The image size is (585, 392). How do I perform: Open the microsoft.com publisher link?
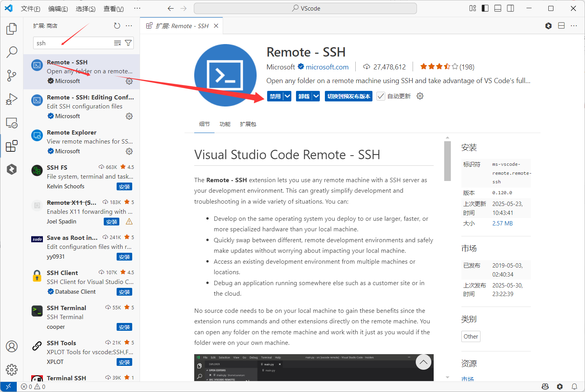pyautogui.click(x=327, y=67)
